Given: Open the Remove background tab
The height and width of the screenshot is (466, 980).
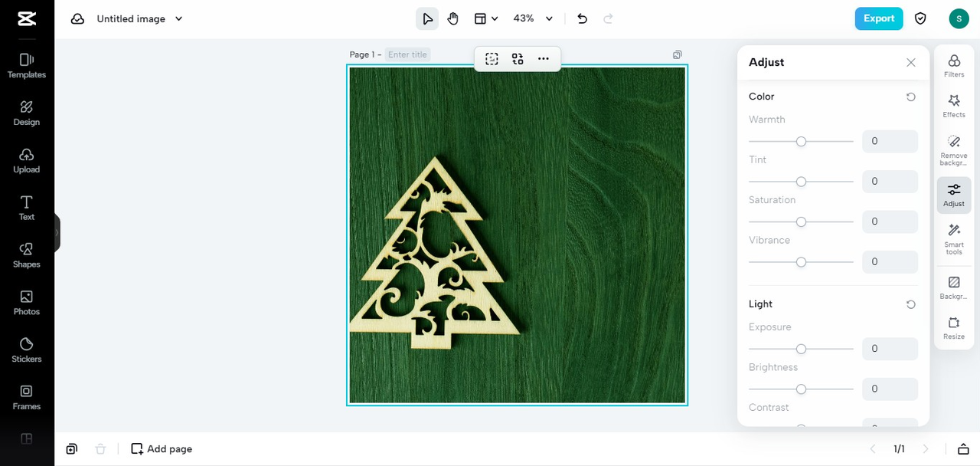Looking at the screenshot, I should (x=954, y=150).
